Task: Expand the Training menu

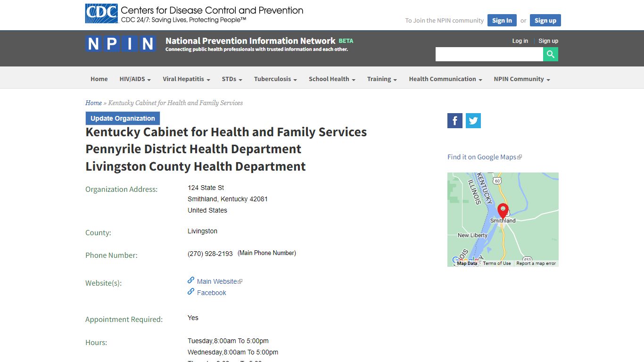Action: point(382,79)
